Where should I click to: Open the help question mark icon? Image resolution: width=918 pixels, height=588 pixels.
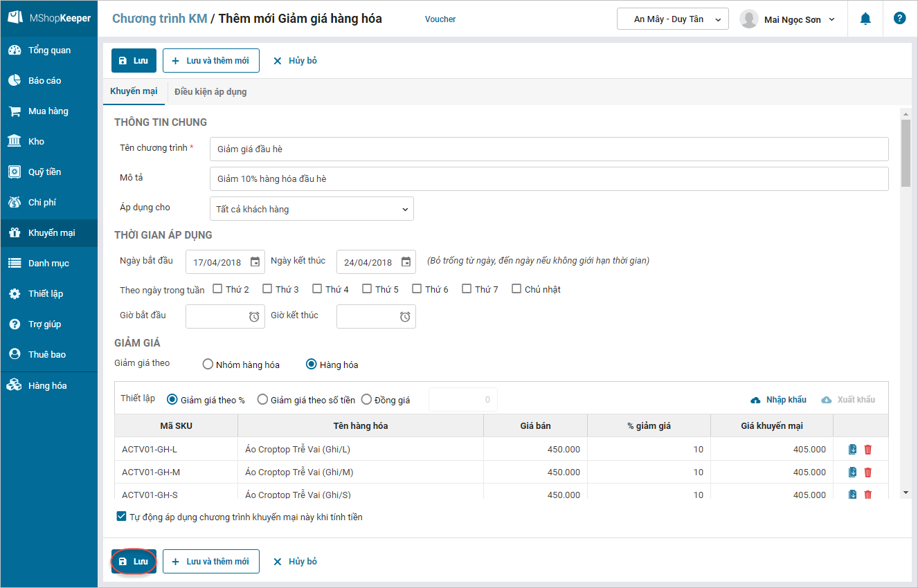(x=899, y=19)
